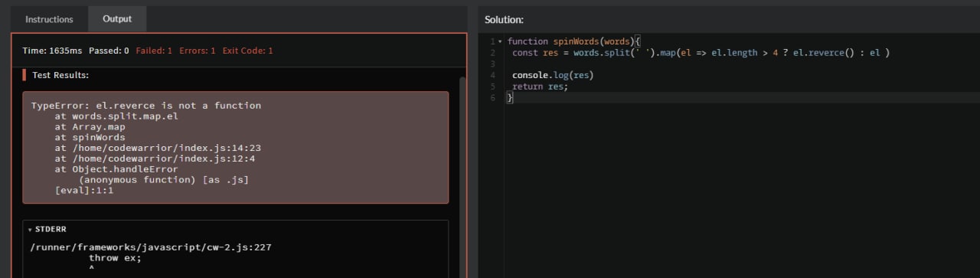This screenshot has height=278, width=980.
Task: Click 'function spinWords(words){' code line
Action: point(573,41)
